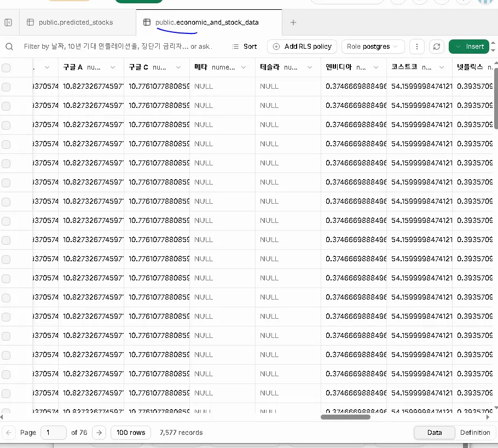Image resolution: width=498 pixels, height=448 pixels.
Task: Change the 100 rows page size
Action: (131, 433)
